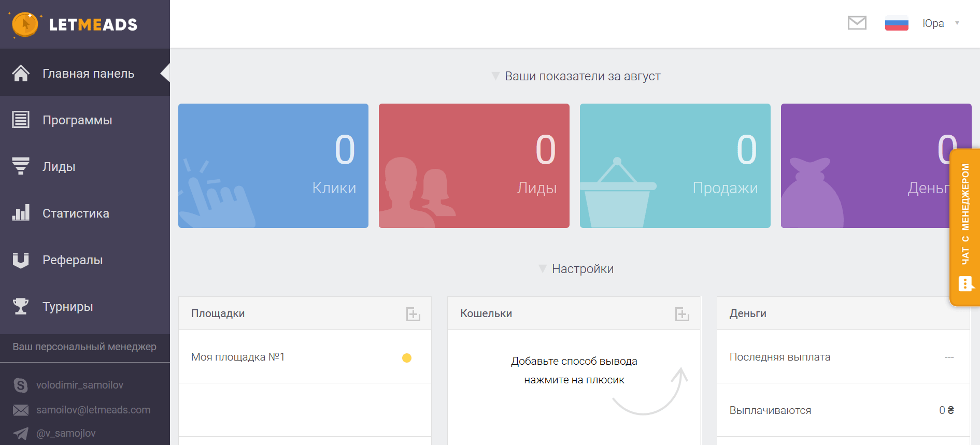Click the samoilov@letmeads.com email link
The height and width of the screenshot is (445, 980).
click(x=93, y=410)
